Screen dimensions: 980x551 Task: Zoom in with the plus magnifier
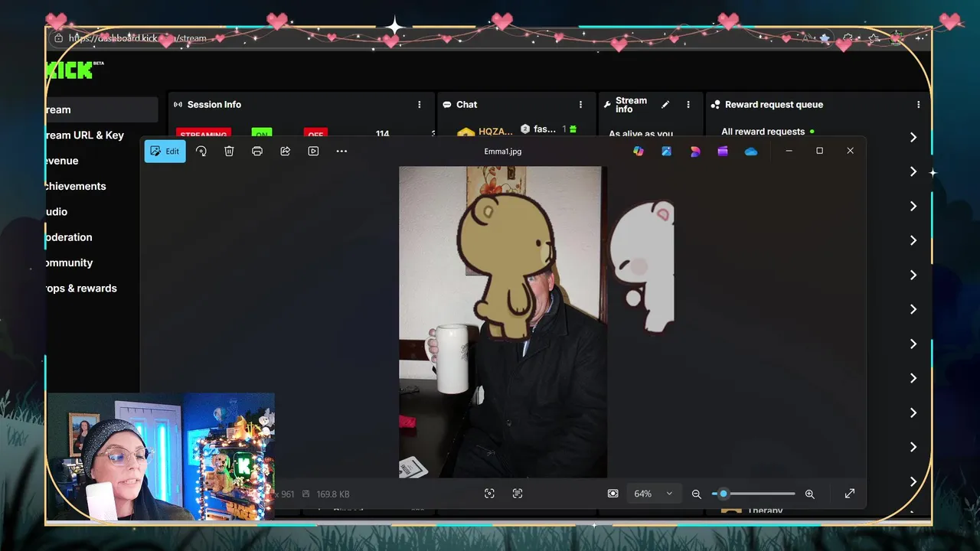pyautogui.click(x=809, y=494)
